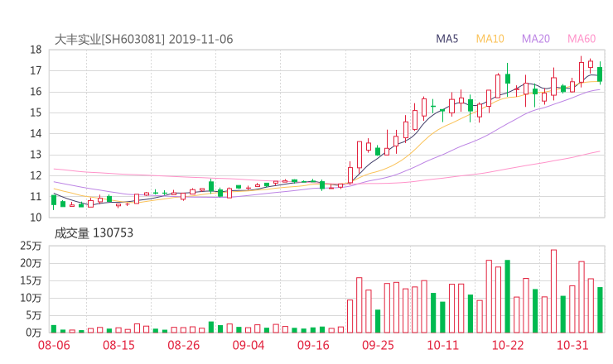Click the 08-15 date label
Image resolution: width=613 pixels, height=364 pixels.
pyautogui.click(x=118, y=345)
